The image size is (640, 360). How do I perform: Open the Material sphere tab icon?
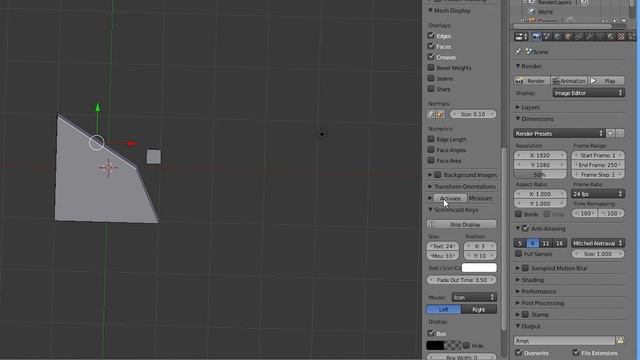tap(611, 37)
